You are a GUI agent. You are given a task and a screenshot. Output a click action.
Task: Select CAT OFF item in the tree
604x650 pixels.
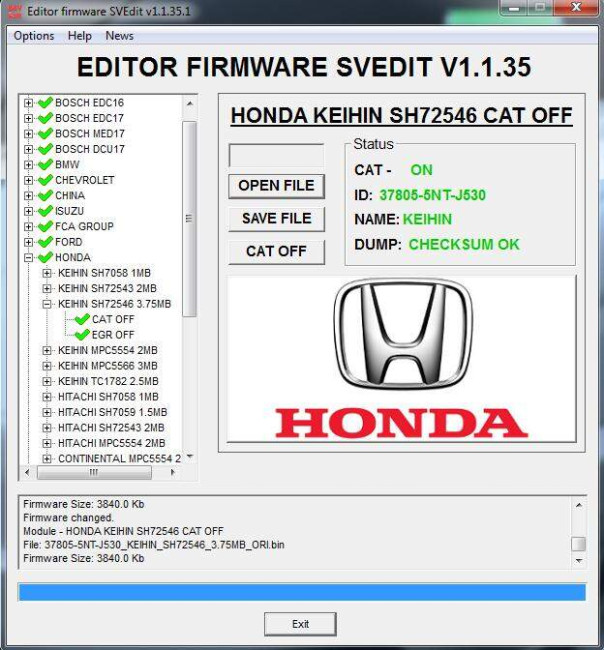point(113,319)
